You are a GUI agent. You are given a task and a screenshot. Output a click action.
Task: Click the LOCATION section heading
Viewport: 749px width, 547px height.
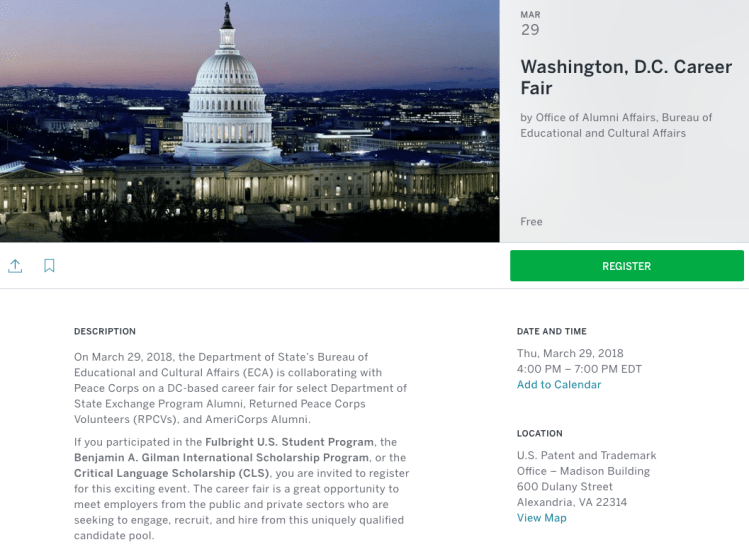click(x=540, y=434)
